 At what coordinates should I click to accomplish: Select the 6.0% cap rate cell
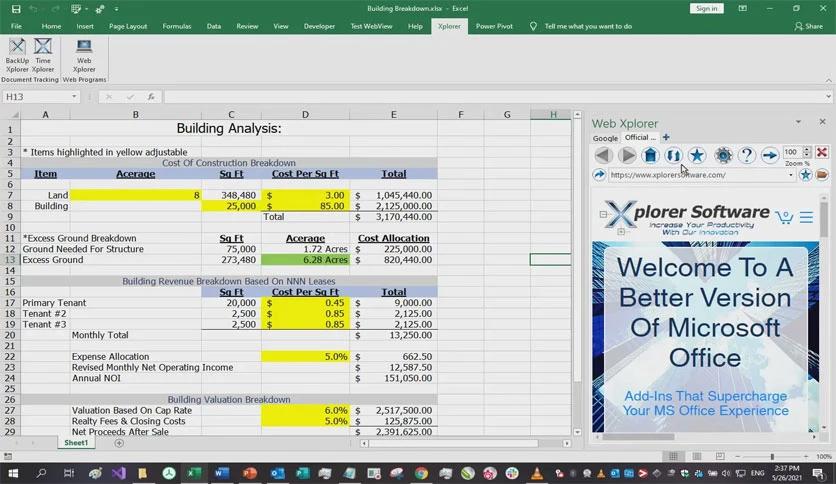coord(305,410)
